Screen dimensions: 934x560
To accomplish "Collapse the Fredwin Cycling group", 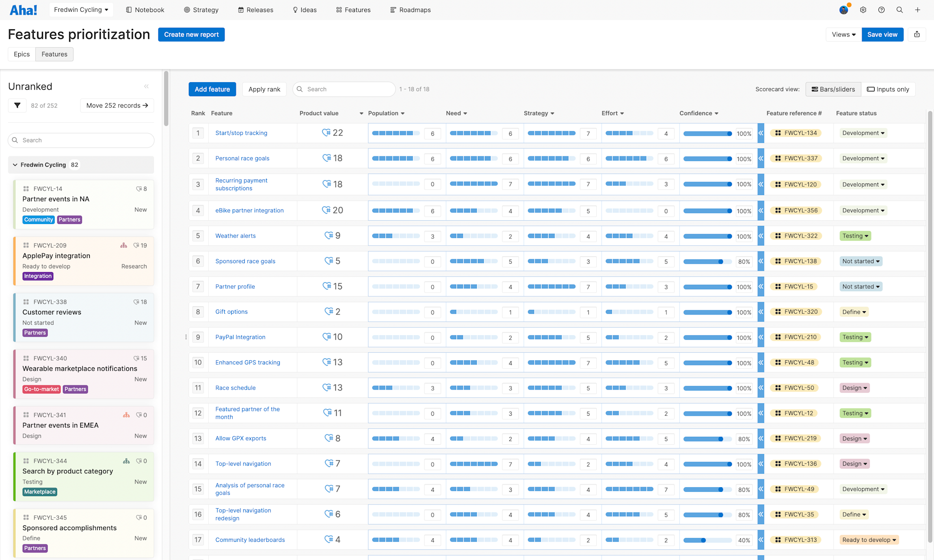I will [x=15, y=165].
